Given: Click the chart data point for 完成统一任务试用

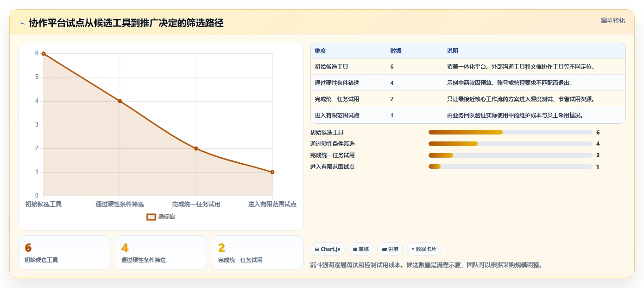Looking at the screenshot, I should click(x=196, y=148).
